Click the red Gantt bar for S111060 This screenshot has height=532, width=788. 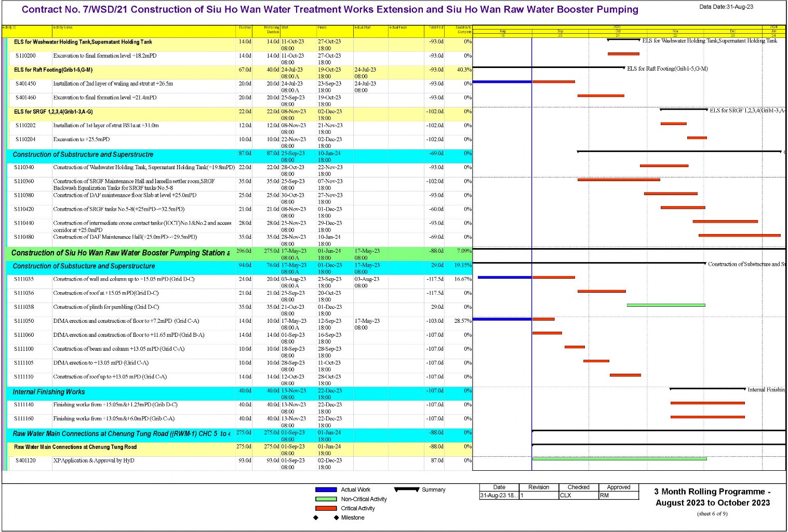click(x=547, y=333)
